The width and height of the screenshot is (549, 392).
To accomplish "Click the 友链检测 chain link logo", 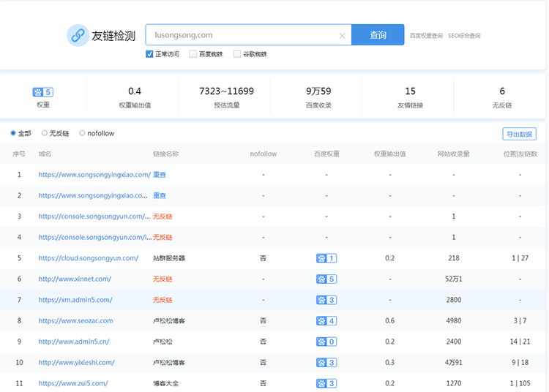I will point(78,35).
